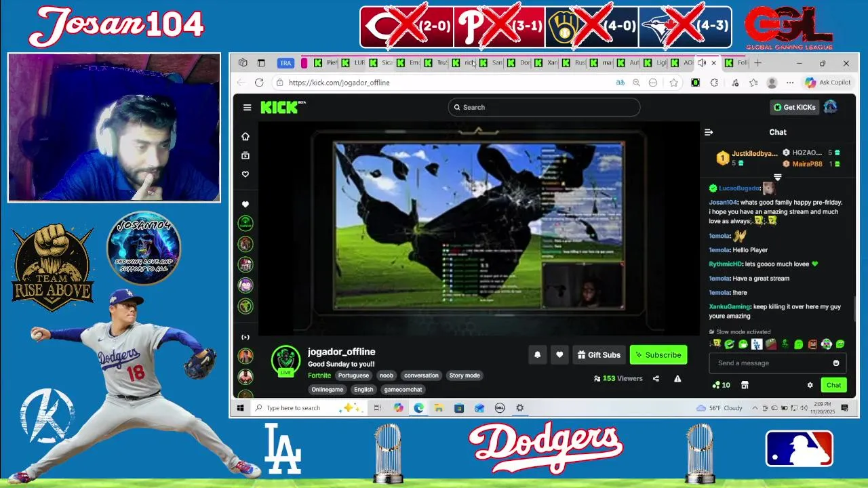The width and height of the screenshot is (868, 488).
Task: Click Ask Copilot in browser toolbar
Action: (x=828, y=83)
